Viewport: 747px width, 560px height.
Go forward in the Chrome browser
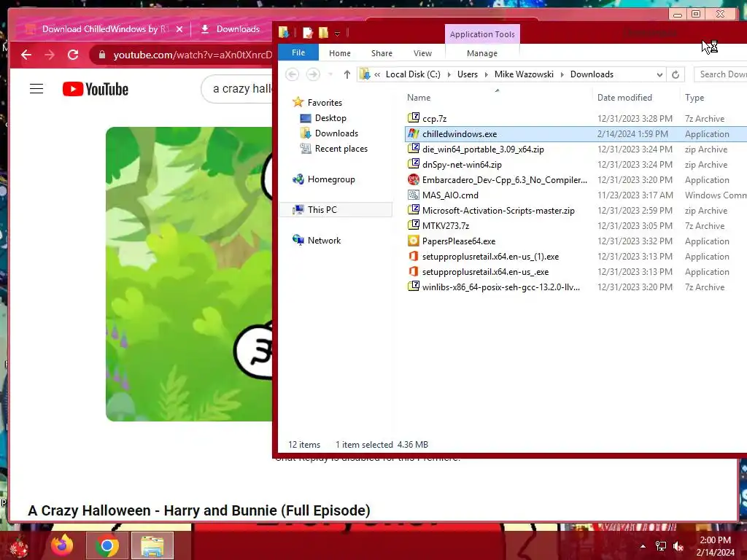(x=50, y=55)
